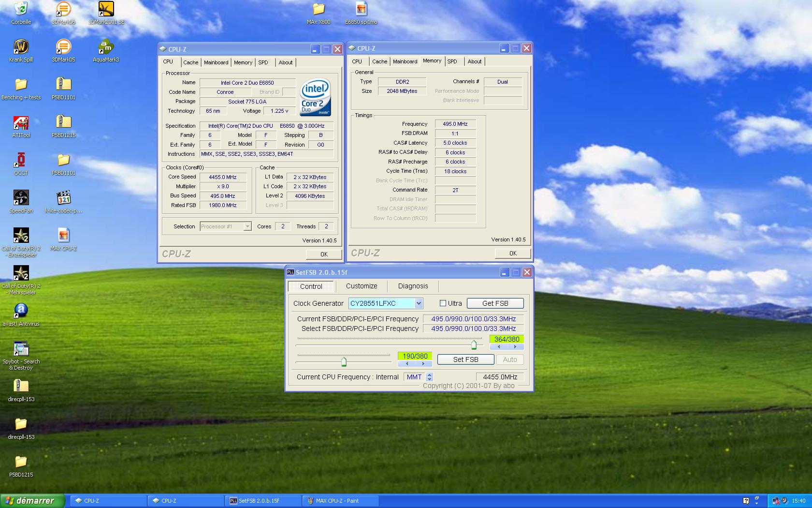Open the ATITool desktop shortcut

21,122
